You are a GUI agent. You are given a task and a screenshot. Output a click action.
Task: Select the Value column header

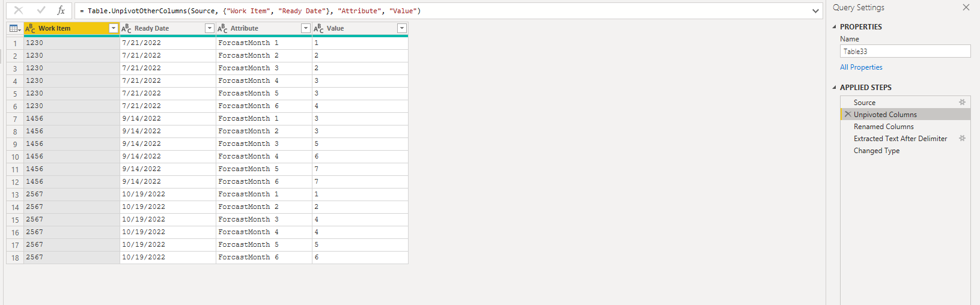360,28
